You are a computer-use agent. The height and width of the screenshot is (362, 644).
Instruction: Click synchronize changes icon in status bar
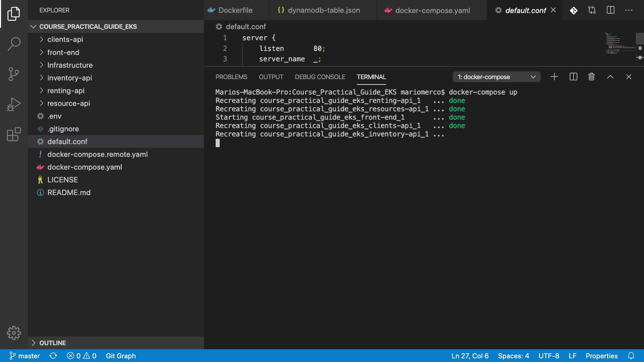(x=53, y=356)
